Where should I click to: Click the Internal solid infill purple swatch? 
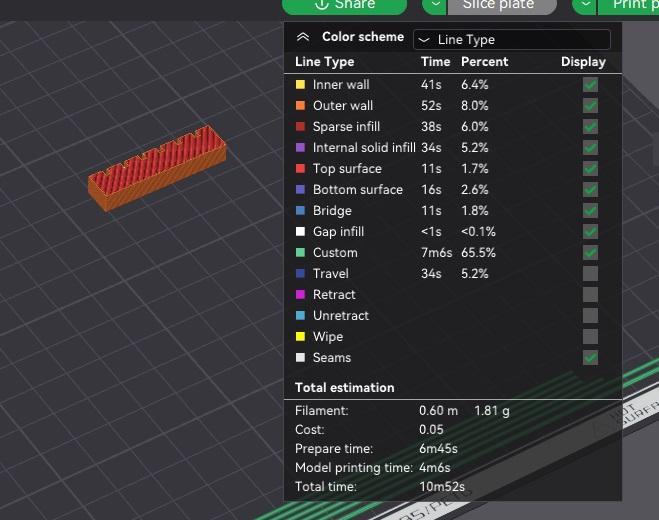(300, 148)
